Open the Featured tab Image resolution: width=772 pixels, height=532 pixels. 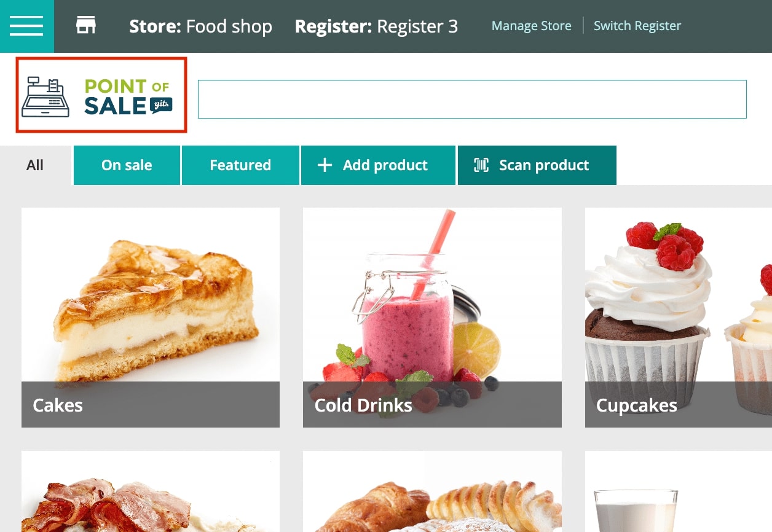point(240,165)
